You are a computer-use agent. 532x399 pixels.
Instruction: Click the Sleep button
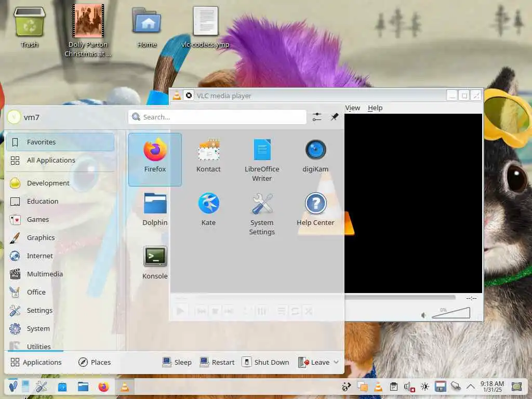point(177,362)
